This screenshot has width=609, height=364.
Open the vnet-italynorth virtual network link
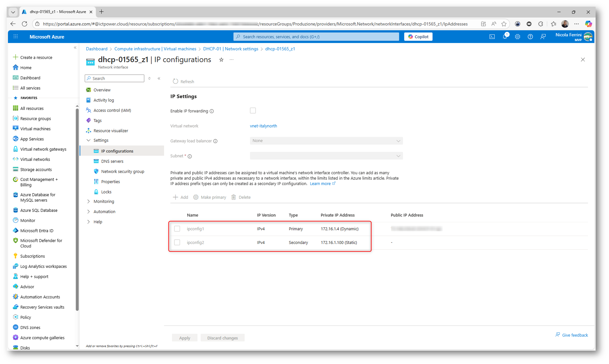[263, 126]
